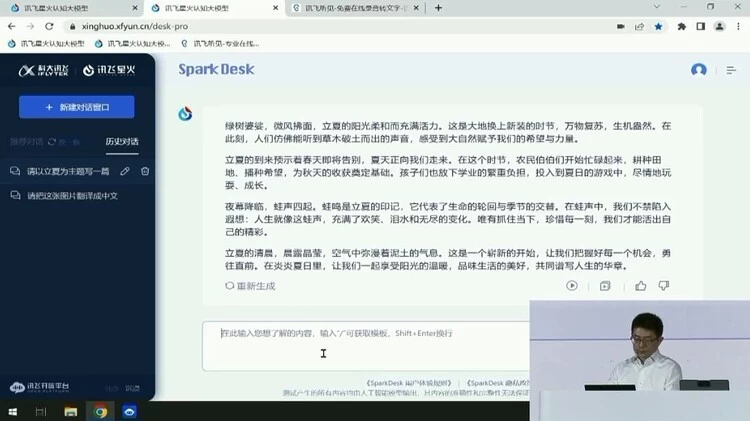Open Chrome from the Windows taskbar
The height and width of the screenshot is (421, 750).
click(101, 411)
